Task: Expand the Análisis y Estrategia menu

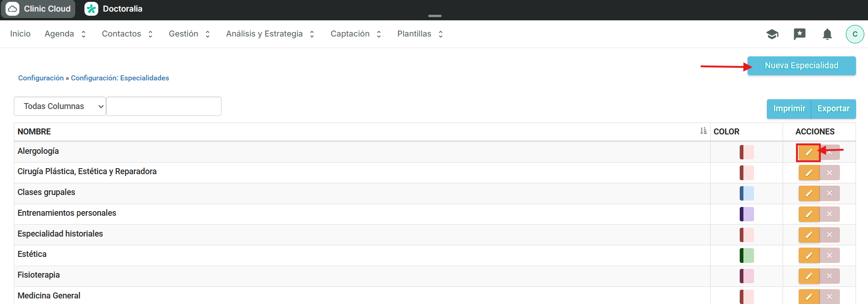Action: point(270,34)
